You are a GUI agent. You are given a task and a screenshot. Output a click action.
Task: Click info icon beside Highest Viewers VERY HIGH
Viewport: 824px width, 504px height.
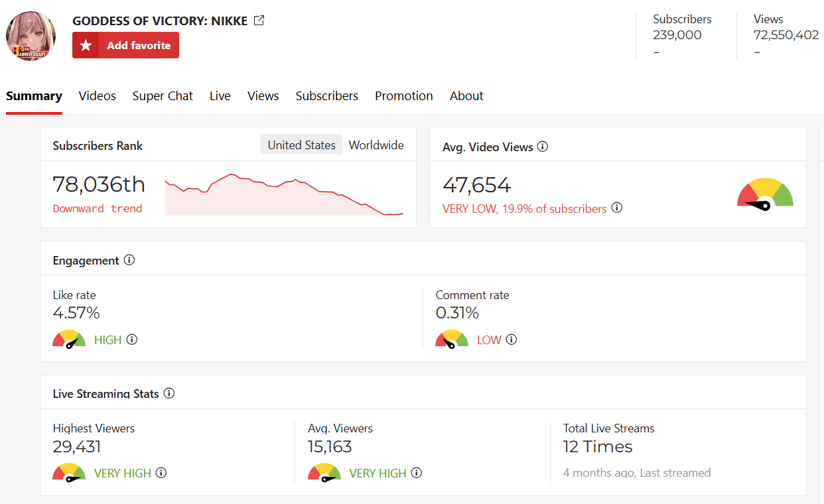pos(161,473)
